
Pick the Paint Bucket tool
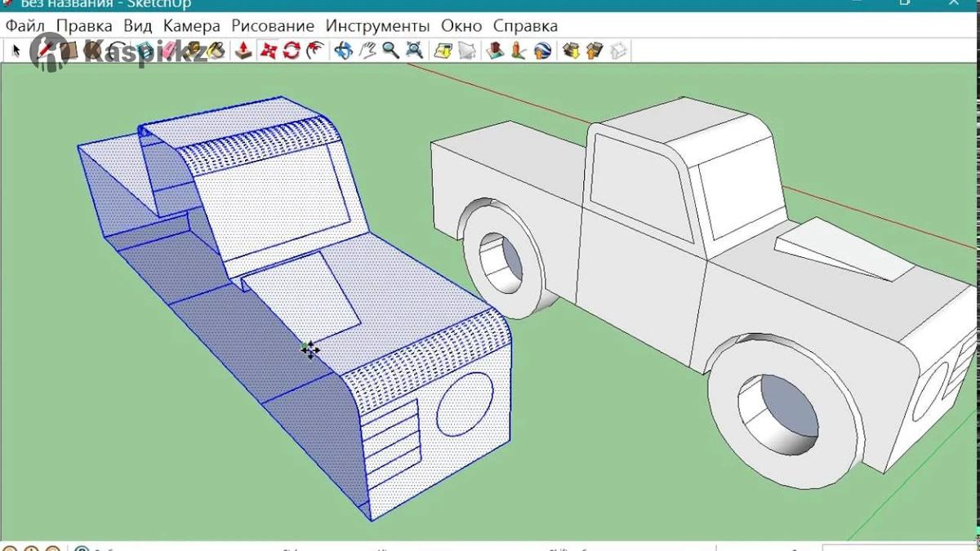[x=216, y=51]
